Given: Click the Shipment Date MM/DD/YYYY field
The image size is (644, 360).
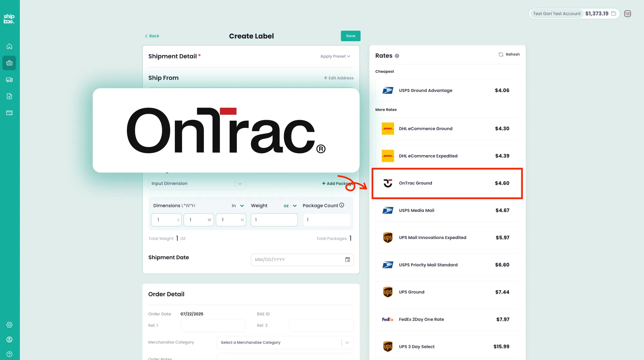Looking at the screenshot, I should 302,260.
